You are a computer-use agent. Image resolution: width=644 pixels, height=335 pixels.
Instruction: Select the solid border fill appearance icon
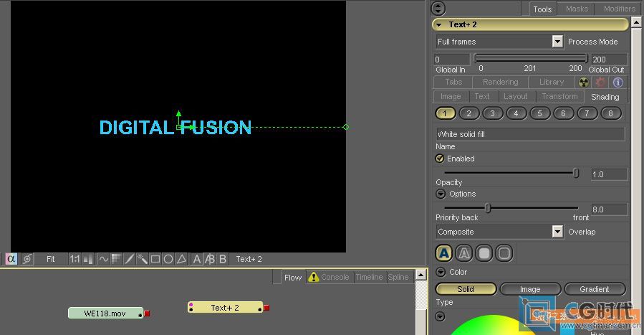[x=484, y=253]
